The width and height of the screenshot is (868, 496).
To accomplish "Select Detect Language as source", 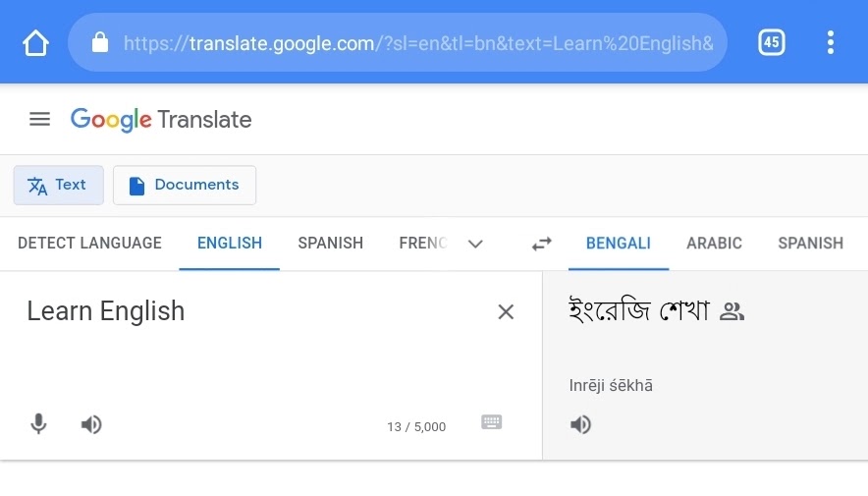I will [89, 244].
